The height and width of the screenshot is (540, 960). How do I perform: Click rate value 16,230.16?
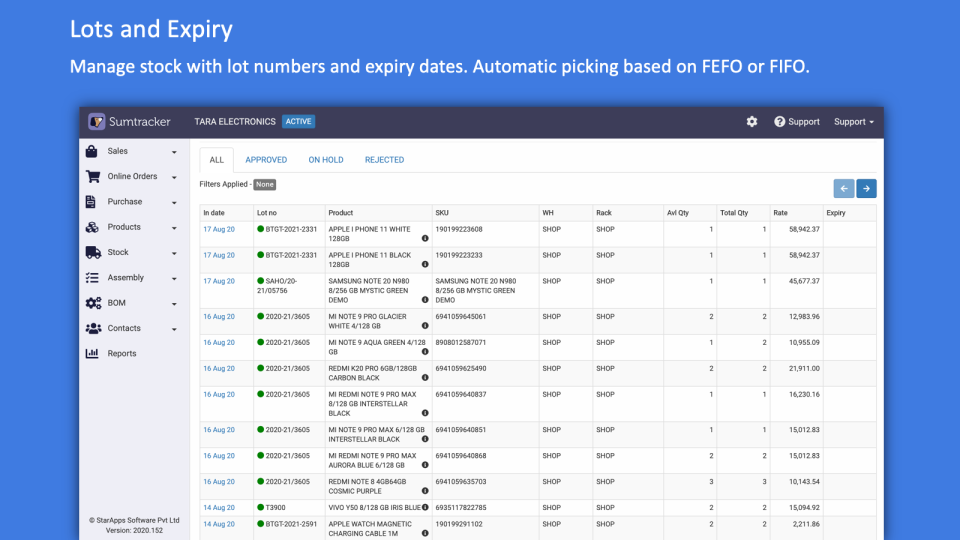804,394
